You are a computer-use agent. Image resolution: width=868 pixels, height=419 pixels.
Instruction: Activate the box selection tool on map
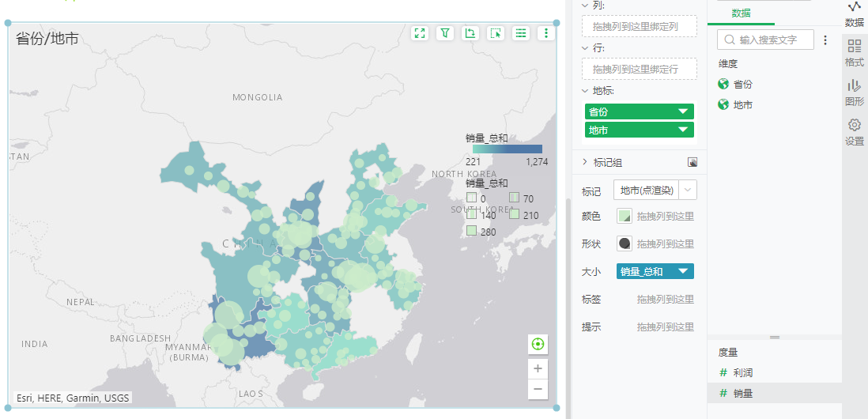[496, 33]
